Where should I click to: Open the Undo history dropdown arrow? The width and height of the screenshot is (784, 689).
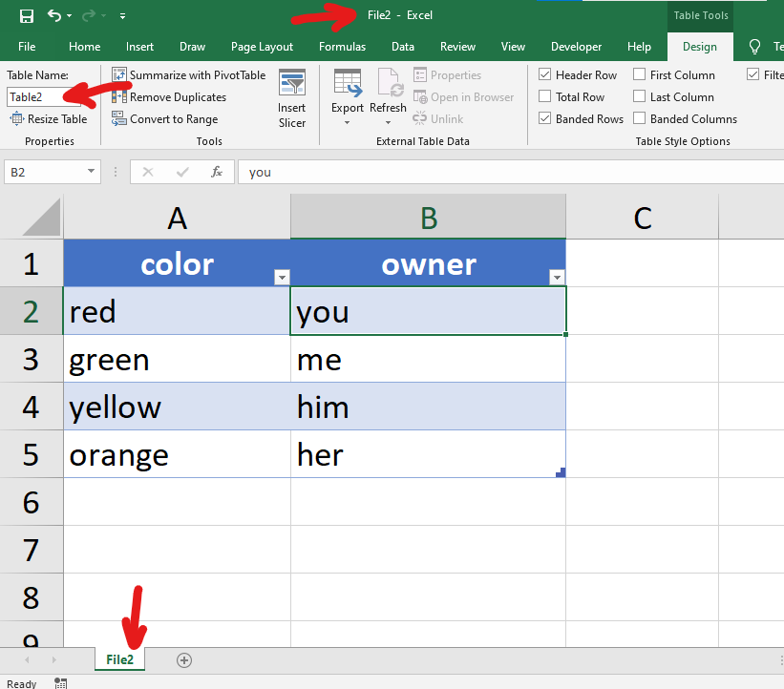point(69,16)
